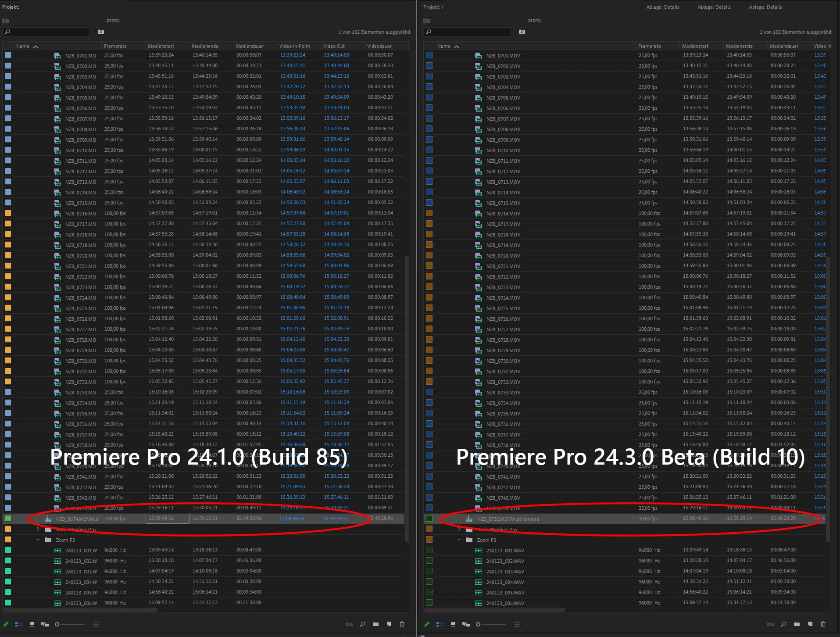The image size is (840, 637).
Task: Click the project bin icon atop left panel
Action: point(6,21)
